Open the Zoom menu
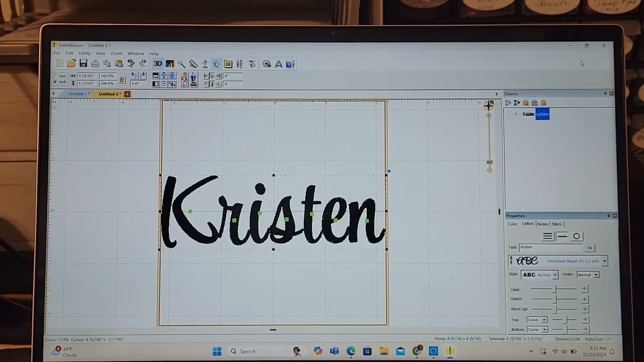 pyautogui.click(x=116, y=53)
